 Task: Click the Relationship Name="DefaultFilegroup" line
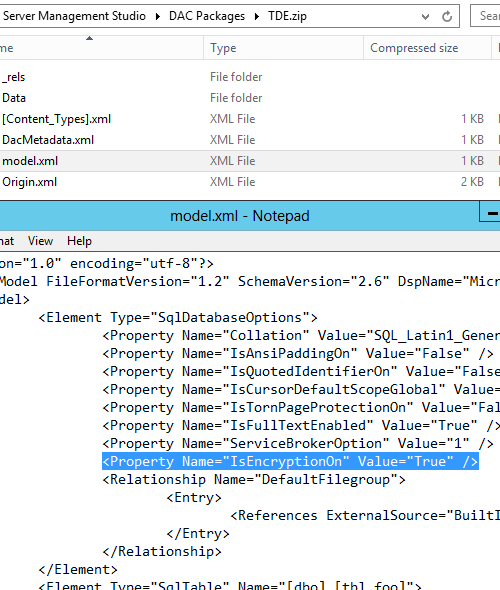[254, 480]
